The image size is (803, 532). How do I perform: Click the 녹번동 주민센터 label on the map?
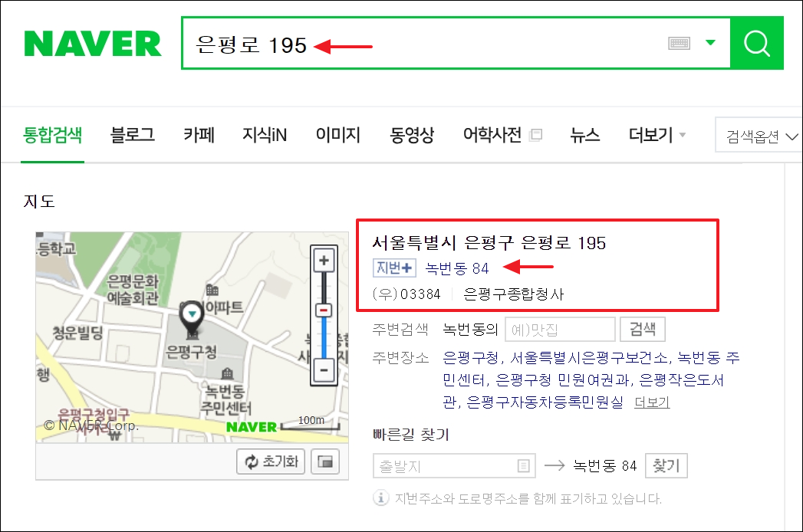point(225,399)
